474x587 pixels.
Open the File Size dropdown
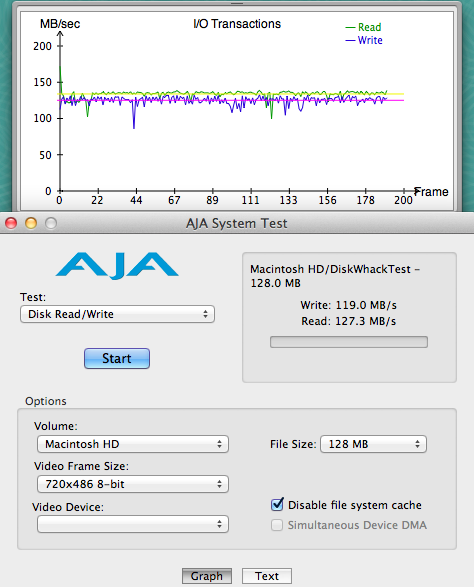click(373, 444)
